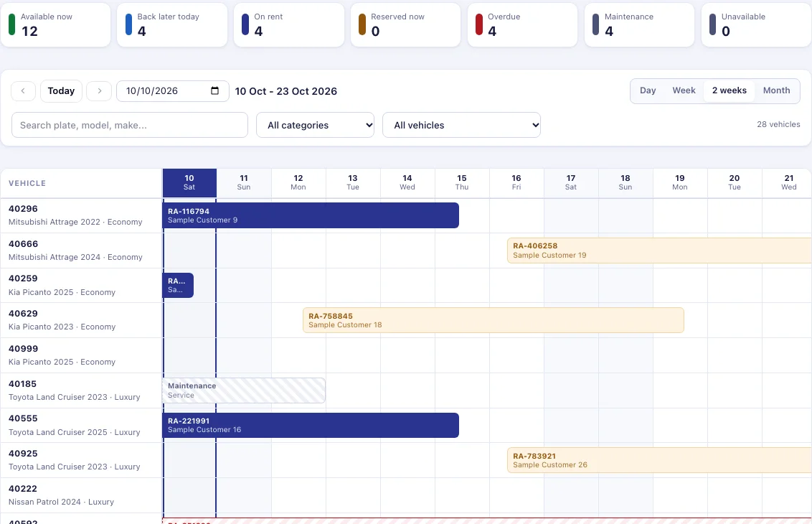812x524 pixels.
Task: Focus the Search plate, model, make field
Action: (x=129, y=125)
